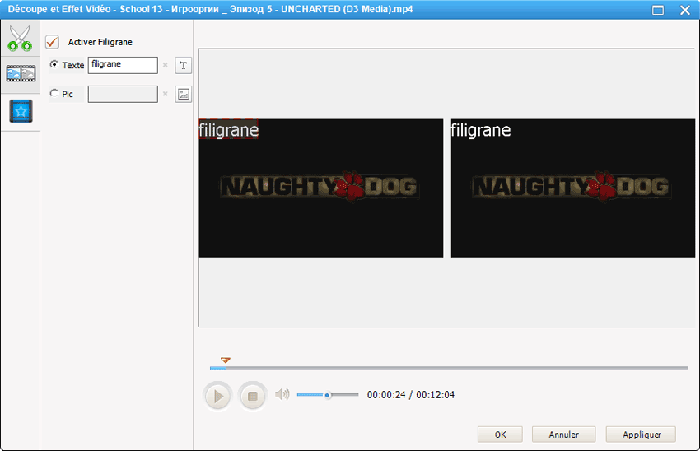Maximize the Découpe et Effet Vidéo window
Image resolution: width=700 pixels, height=451 pixels.
coord(658,10)
